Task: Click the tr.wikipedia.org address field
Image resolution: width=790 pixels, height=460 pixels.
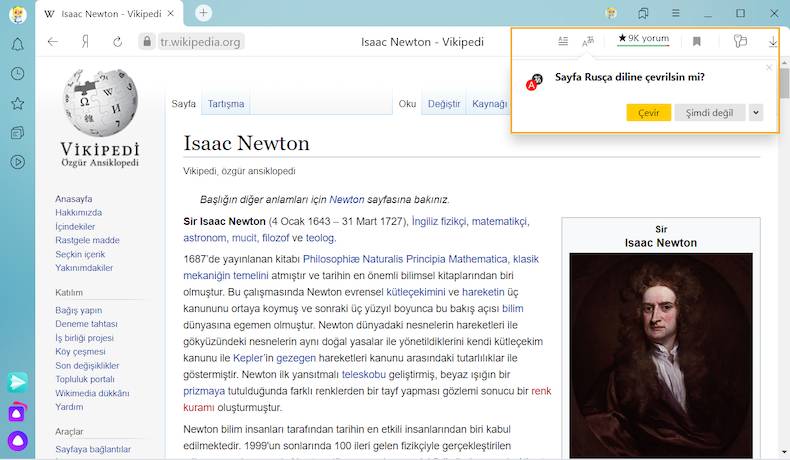Action: coord(201,42)
